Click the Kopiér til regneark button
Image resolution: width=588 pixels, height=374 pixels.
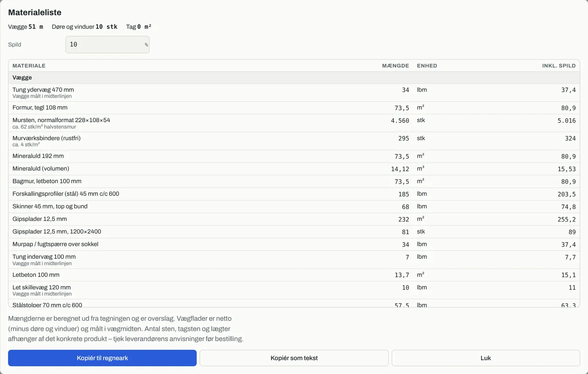[102, 358]
